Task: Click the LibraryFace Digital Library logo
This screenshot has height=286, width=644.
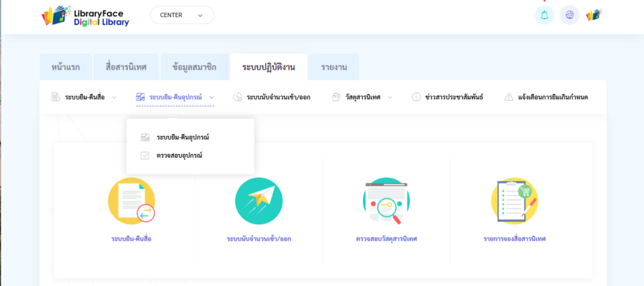Action: (86, 16)
